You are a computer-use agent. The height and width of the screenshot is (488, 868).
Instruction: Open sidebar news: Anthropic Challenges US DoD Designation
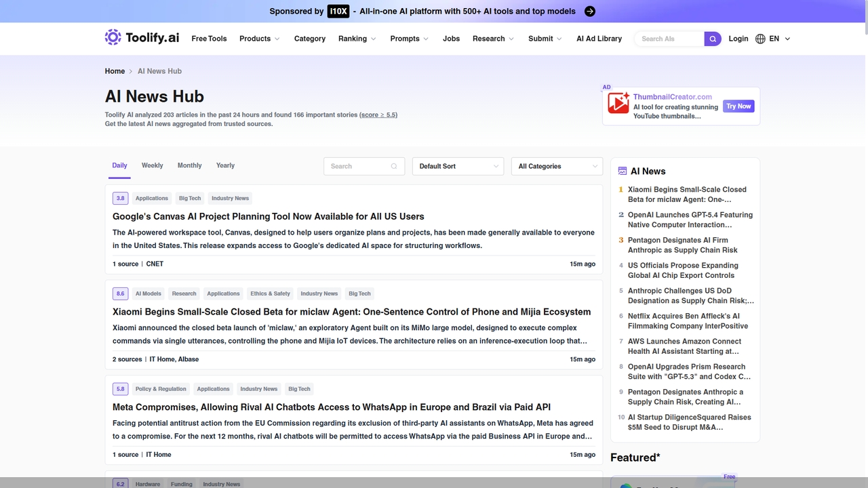coord(691,296)
